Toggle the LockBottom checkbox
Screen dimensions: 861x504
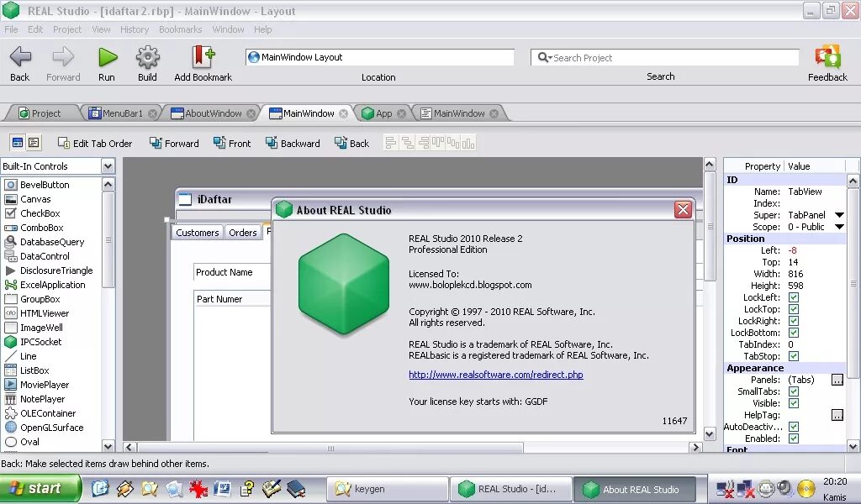[794, 333]
